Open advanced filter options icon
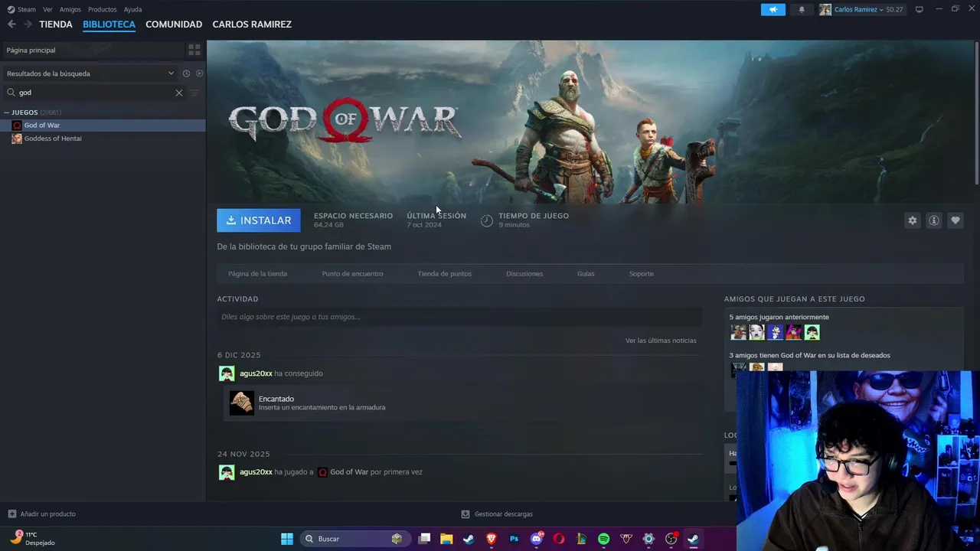The image size is (980, 551). 194,93
